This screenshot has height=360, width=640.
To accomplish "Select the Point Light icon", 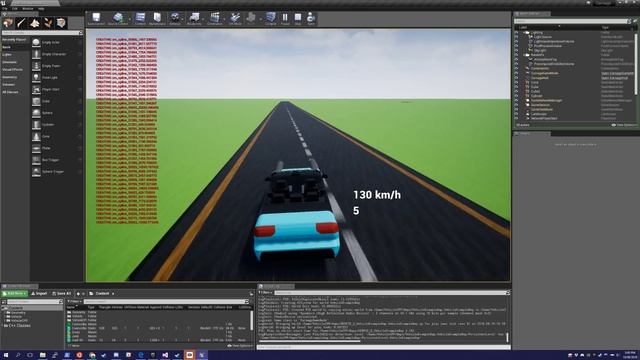I will point(36,77).
